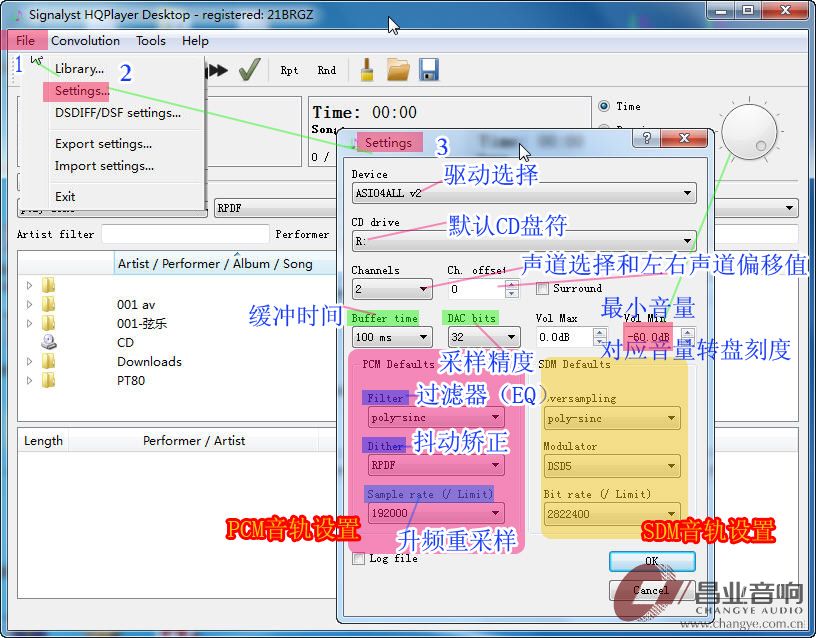Select DSDIFF/DSF settings... menu entry
This screenshot has width=816, height=638.
click(118, 113)
